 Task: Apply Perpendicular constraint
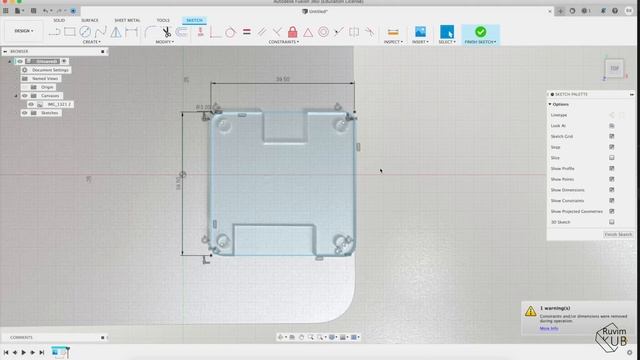pos(277,32)
